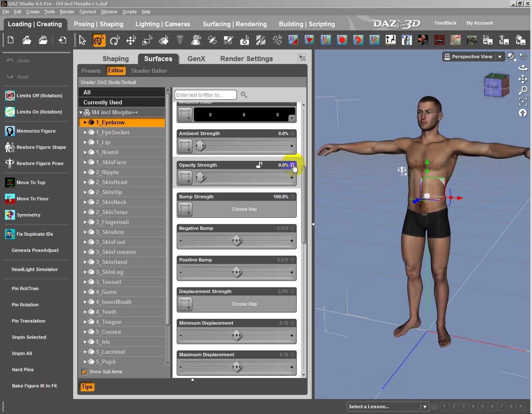Viewport: 532px width, 414px height.
Task: Open the Surfaces pane options menu icon
Action: click(303, 59)
